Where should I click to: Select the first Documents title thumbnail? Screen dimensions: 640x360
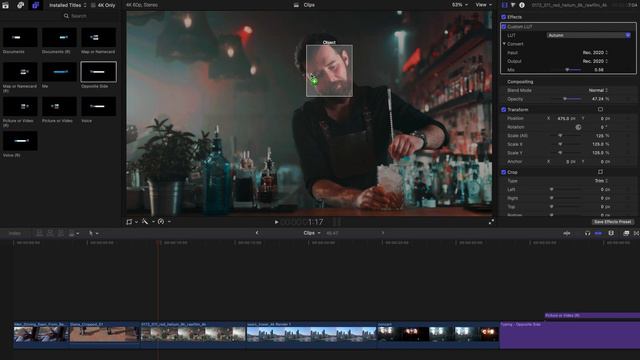20,38
